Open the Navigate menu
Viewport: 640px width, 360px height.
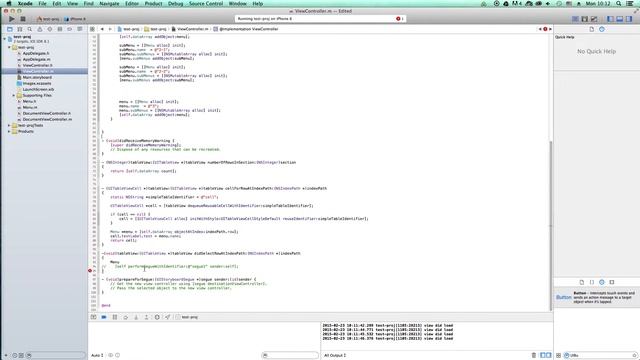click(x=109, y=4)
